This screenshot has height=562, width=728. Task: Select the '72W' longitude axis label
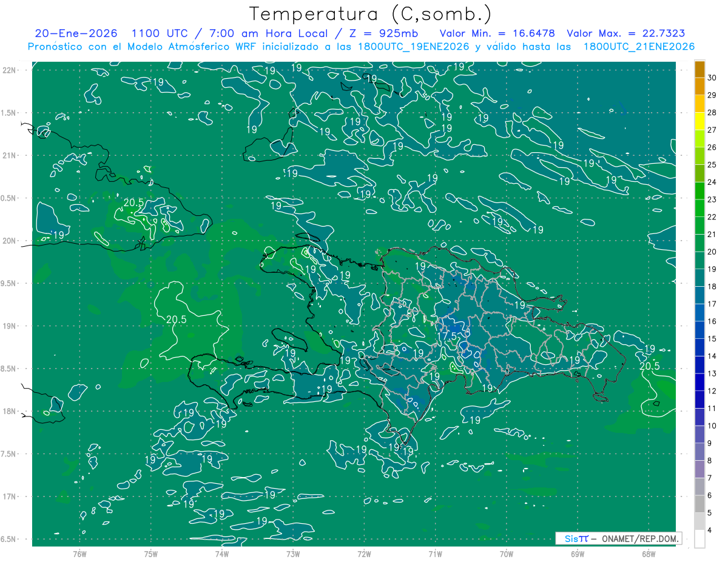(364, 554)
